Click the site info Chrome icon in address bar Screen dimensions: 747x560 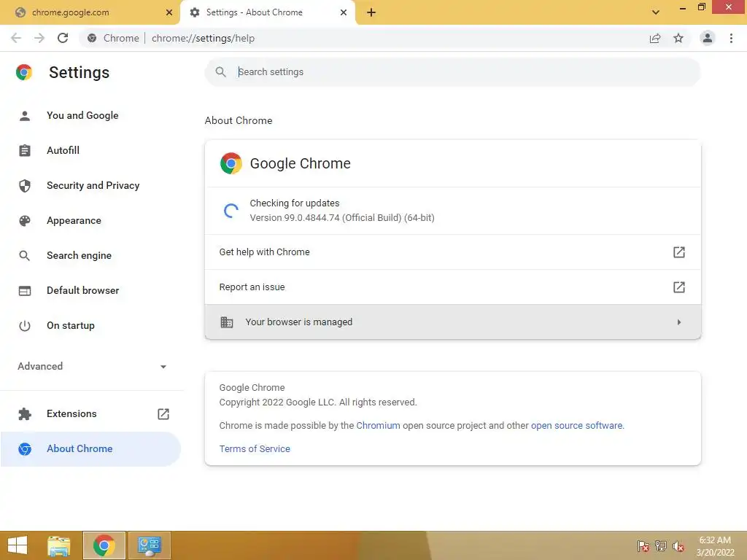click(x=92, y=38)
